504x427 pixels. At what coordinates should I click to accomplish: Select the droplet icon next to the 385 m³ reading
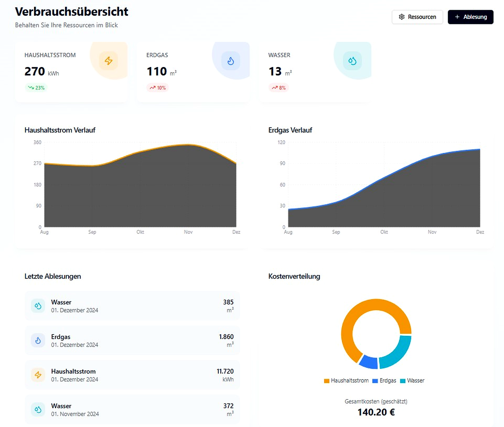(x=38, y=306)
